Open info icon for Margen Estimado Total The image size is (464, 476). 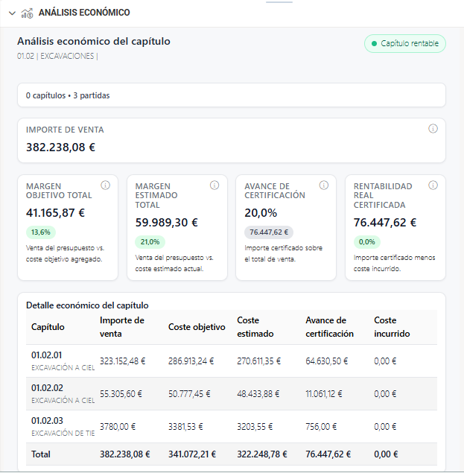coord(214,185)
